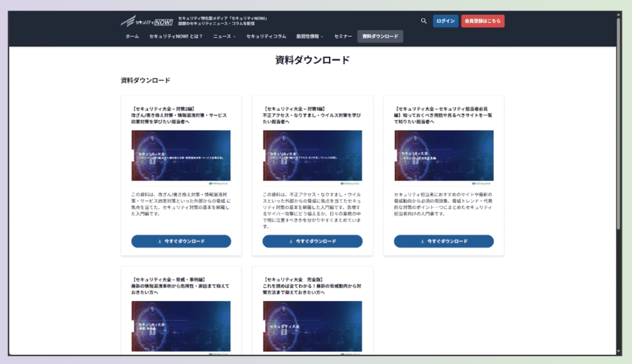Download the 対策2編 document
632x364 pixels.
point(181,241)
